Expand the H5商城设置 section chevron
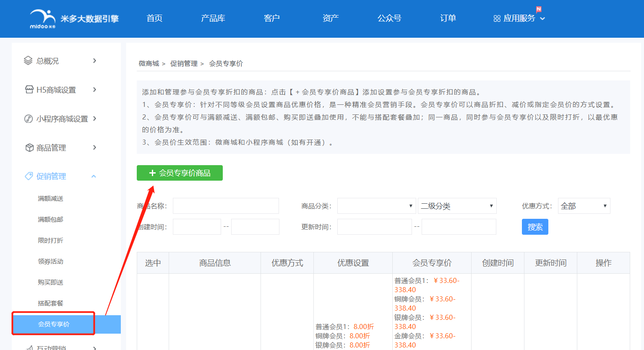Screen dimensions: 644x350 click(95, 90)
